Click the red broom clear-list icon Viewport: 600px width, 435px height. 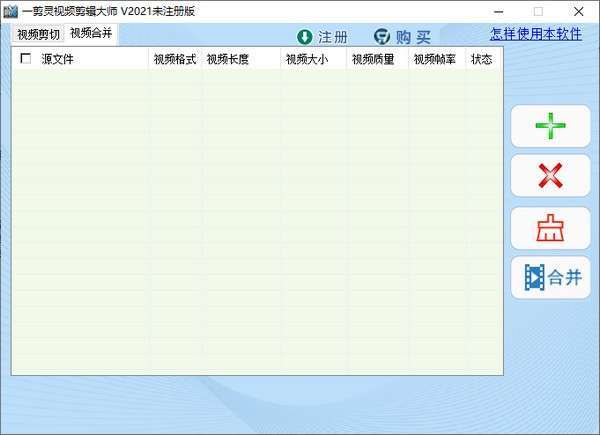click(550, 228)
